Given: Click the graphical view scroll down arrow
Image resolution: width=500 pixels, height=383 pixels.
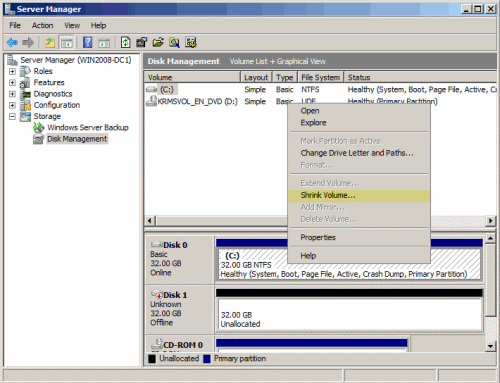Looking at the screenshot, I should coord(490,346).
